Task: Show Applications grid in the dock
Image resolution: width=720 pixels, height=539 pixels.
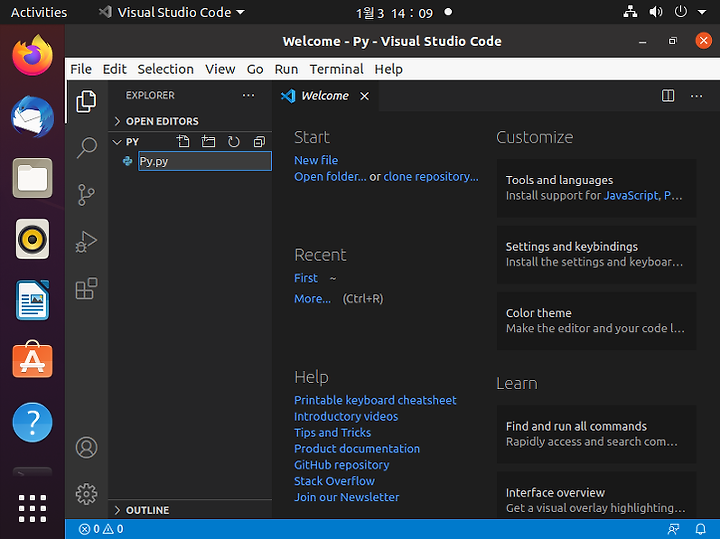Action: [x=32, y=508]
